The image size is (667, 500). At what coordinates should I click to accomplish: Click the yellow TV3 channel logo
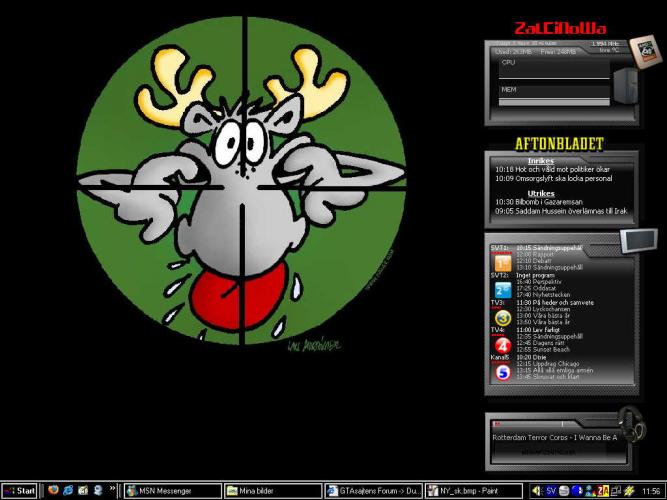503,318
